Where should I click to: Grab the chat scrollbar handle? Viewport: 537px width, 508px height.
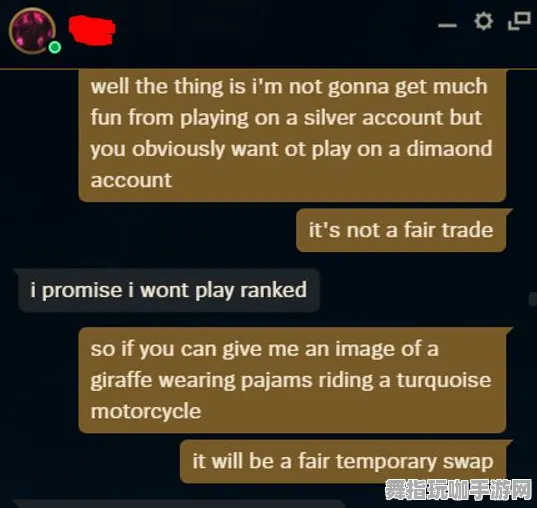point(533,299)
